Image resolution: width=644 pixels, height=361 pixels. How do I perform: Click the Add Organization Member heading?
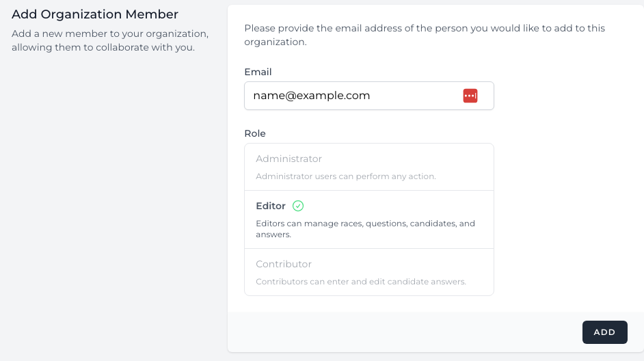click(x=95, y=14)
